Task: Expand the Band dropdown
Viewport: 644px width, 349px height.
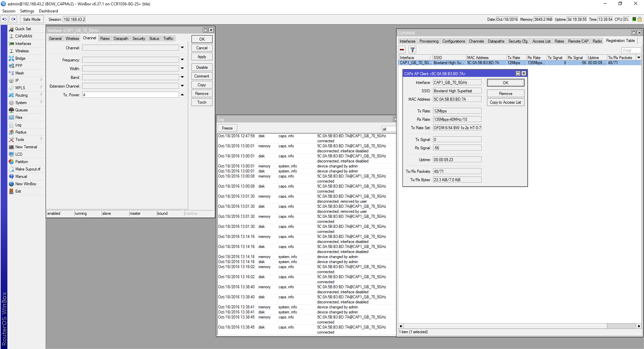Action: pyautogui.click(x=182, y=77)
